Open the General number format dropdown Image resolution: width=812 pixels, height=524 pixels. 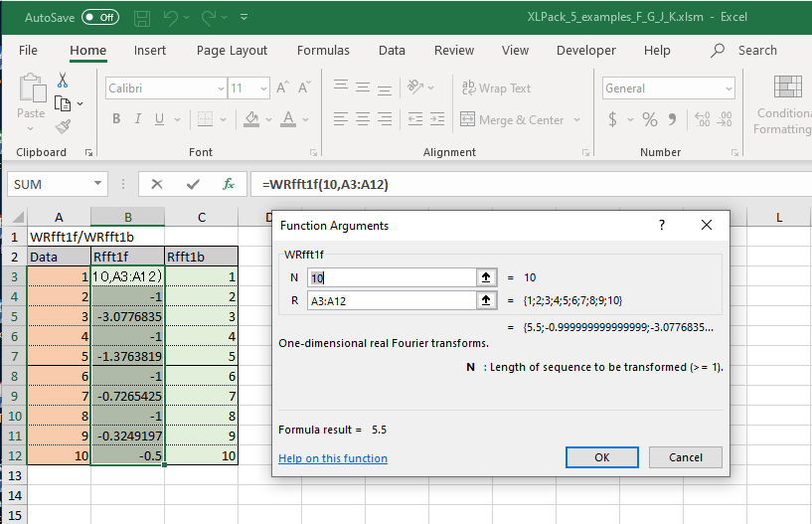coord(729,88)
